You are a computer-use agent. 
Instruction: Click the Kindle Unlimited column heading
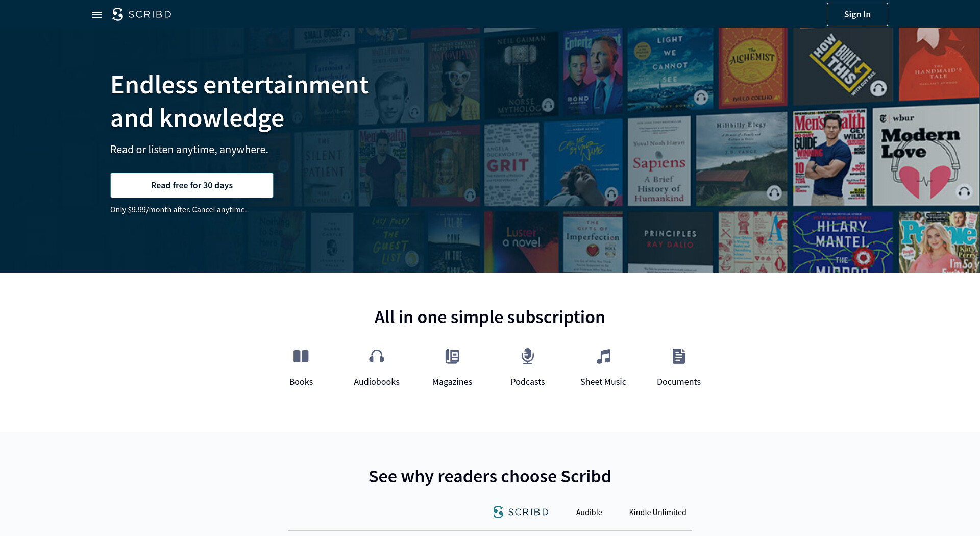click(657, 513)
